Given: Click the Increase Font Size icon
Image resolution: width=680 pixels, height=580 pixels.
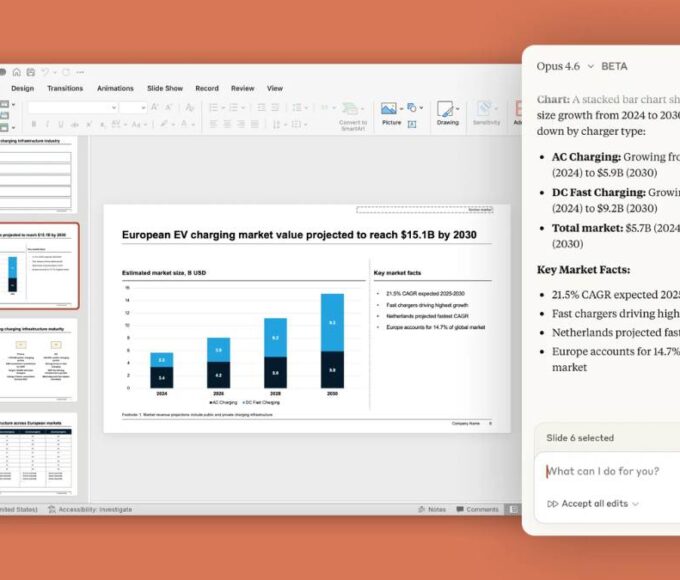Looking at the screenshot, I should coord(155,107).
